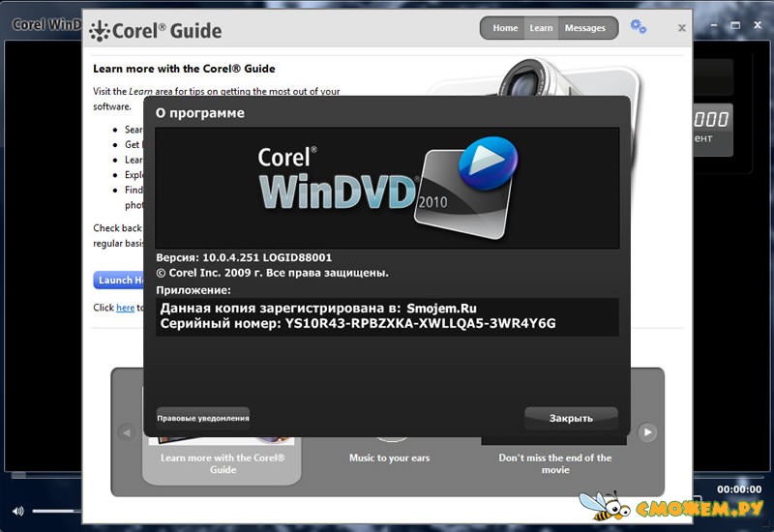The width and height of the screenshot is (774, 532).
Task: Select the 'Music to your ears' card
Action: 389,458
